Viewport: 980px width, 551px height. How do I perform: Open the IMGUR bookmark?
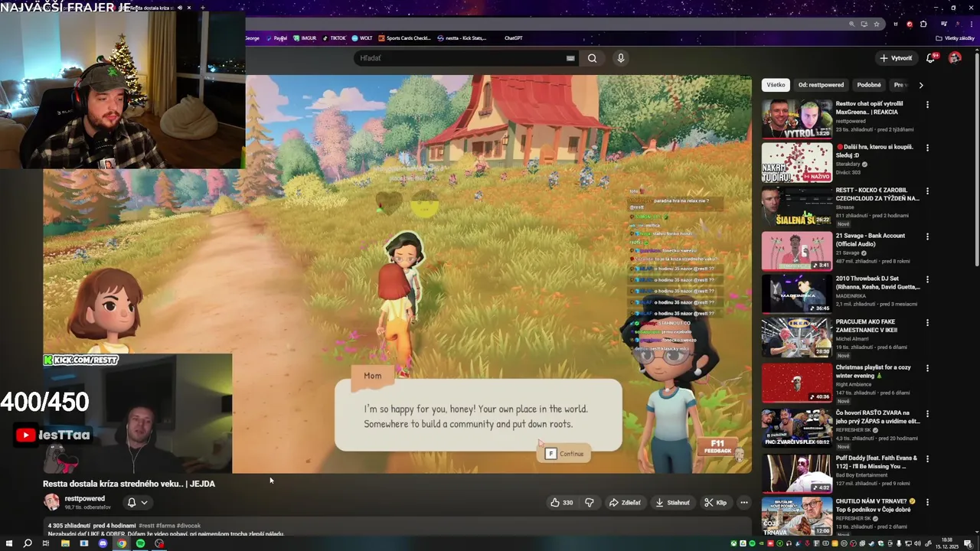(x=305, y=37)
